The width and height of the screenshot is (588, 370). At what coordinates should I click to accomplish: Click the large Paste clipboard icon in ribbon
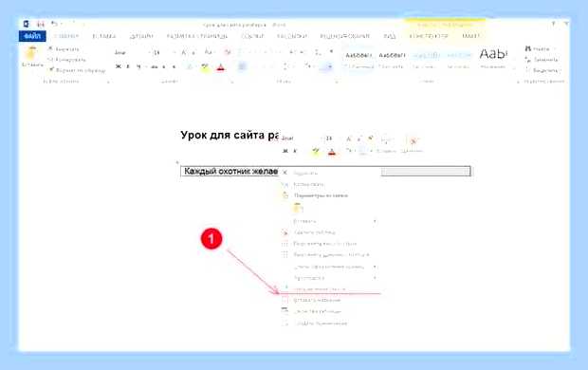31,53
